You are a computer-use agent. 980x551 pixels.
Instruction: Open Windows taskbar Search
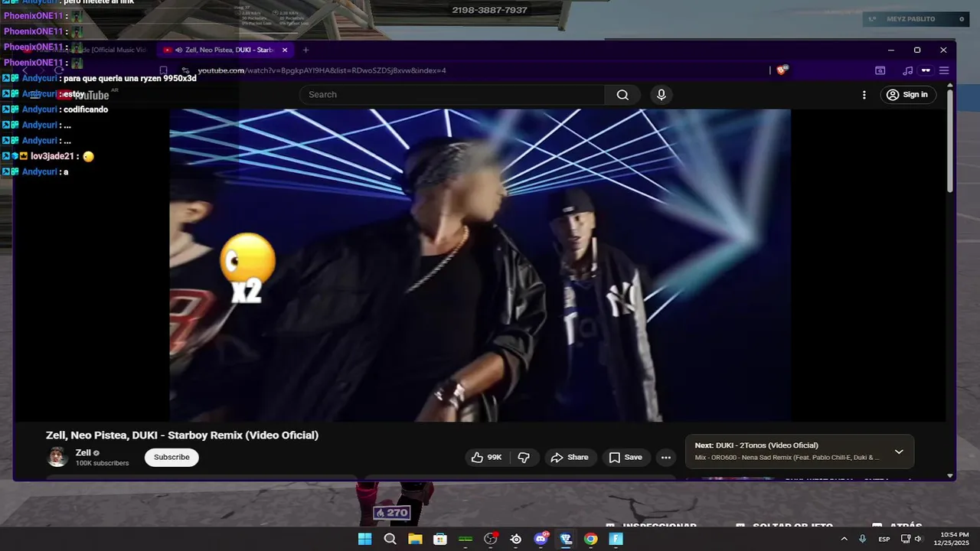(x=390, y=539)
